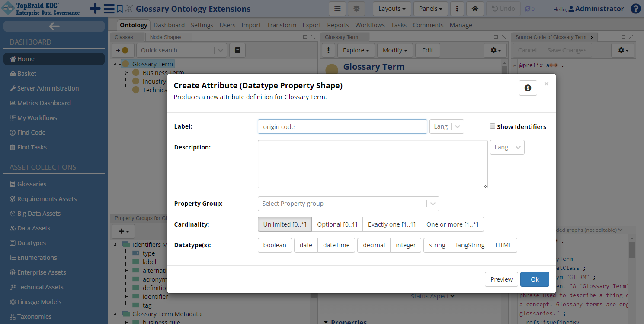Open the gear menu in the Glossary Term panel
The height and width of the screenshot is (324, 644).
pyautogui.click(x=495, y=50)
